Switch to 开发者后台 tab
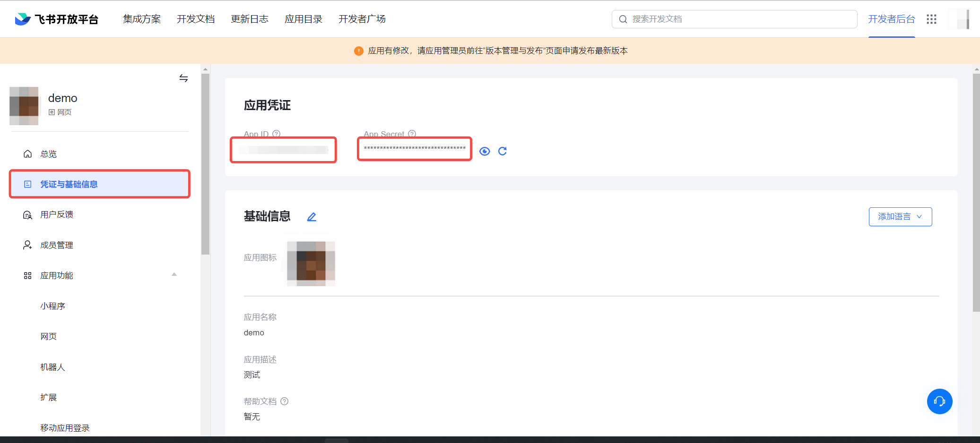This screenshot has width=980, height=443. (891, 19)
